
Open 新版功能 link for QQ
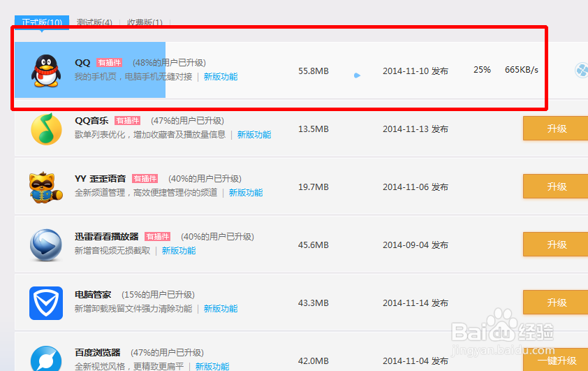221,77
